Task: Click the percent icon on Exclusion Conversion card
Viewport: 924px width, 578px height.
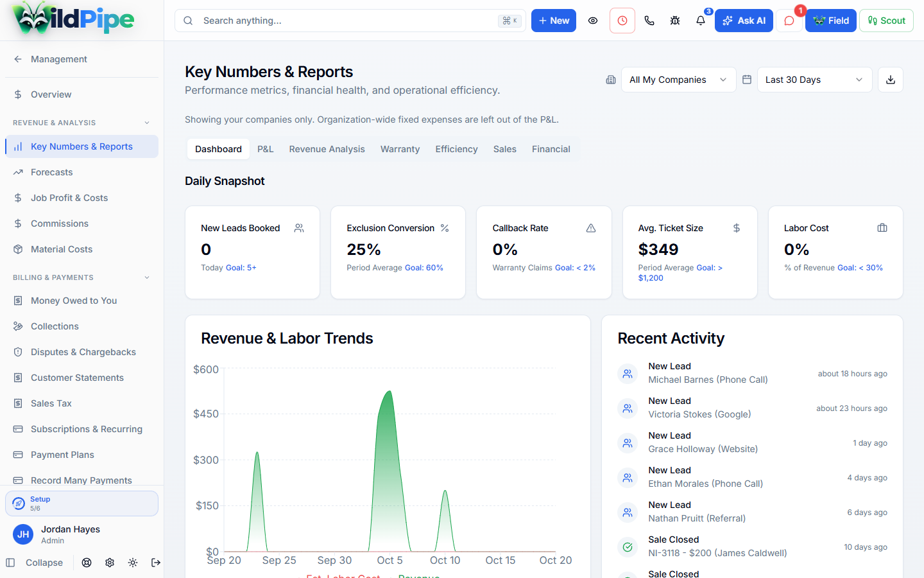Action: click(x=445, y=228)
